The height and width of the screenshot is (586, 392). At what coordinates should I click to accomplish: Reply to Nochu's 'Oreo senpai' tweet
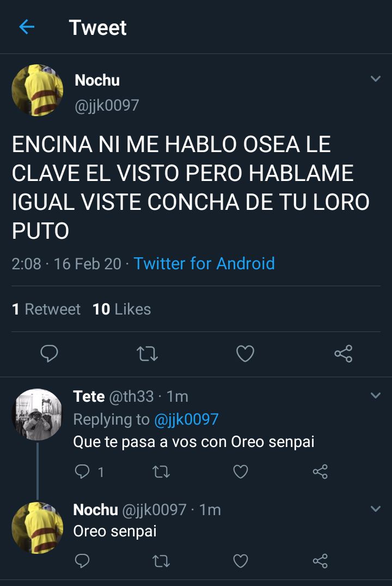pyautogui.click(x=82, y=560)
